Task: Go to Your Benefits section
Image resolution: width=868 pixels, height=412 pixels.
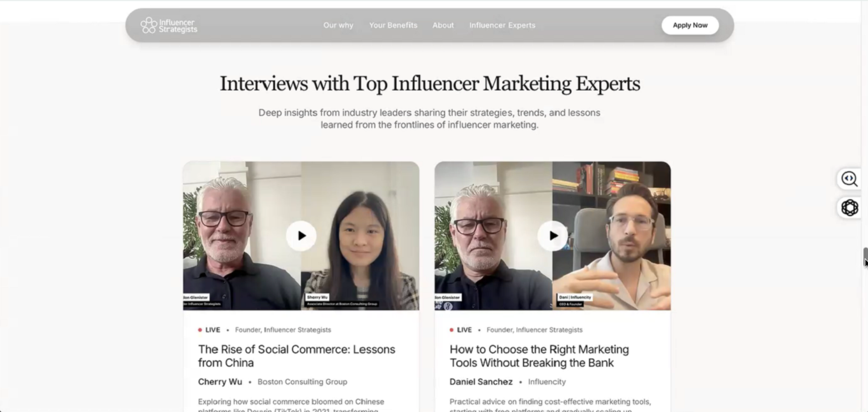Action: point(393,25)
